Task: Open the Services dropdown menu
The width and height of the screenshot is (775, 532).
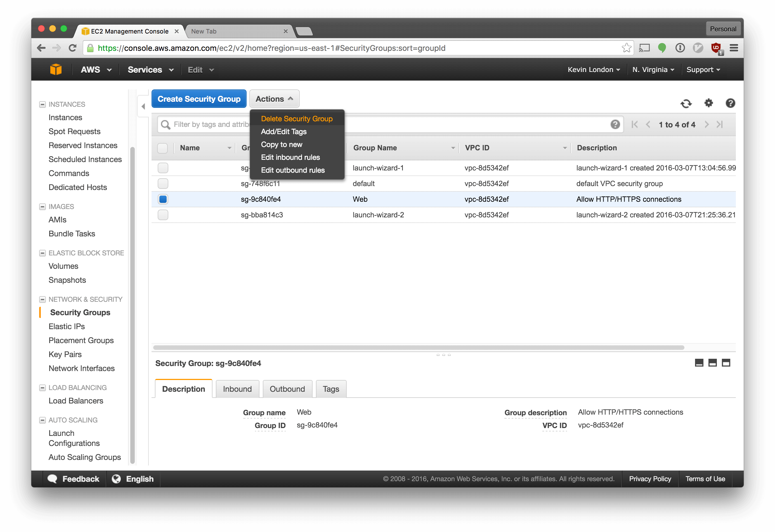Action: pos(151,70)
